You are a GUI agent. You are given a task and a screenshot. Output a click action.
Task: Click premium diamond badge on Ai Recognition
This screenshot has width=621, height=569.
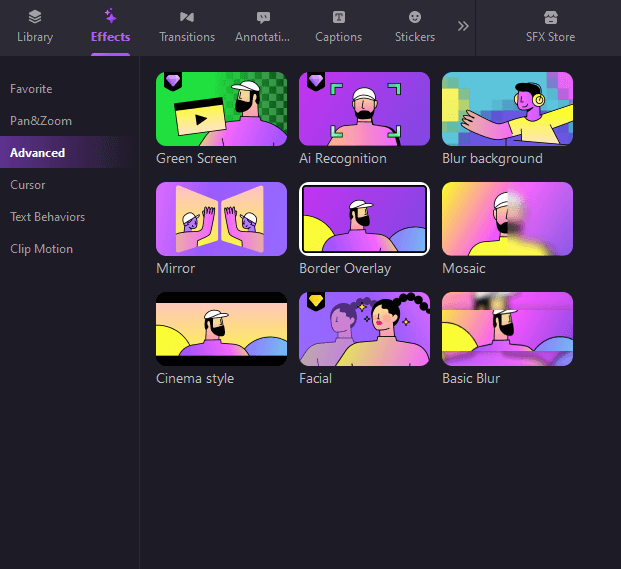pyautogui.click(x=316, y=81)
